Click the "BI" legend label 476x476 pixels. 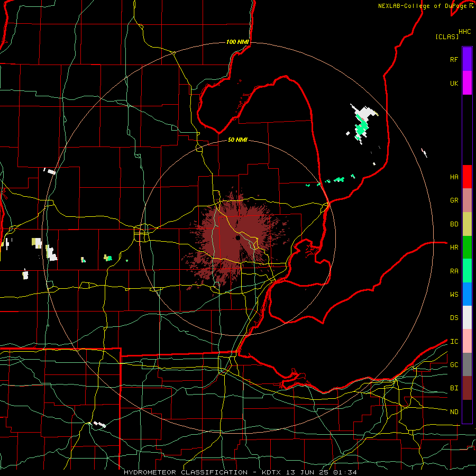[x=454, y=388]
